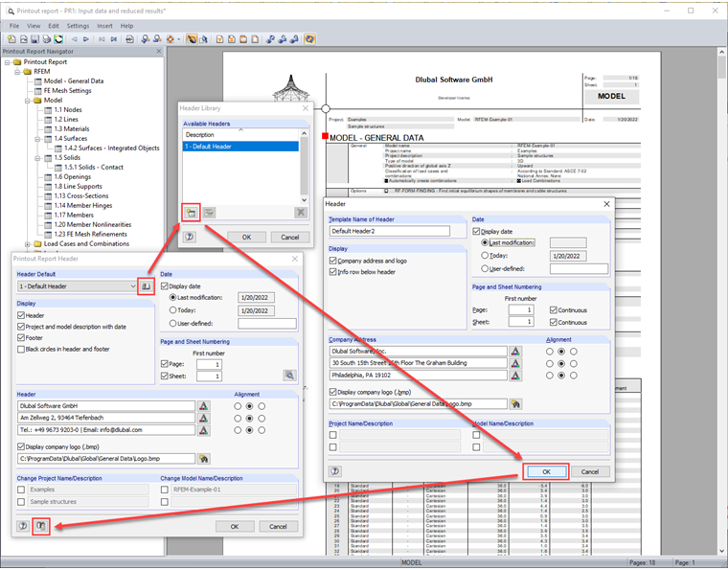Collapse the 'Printout Report' tree node

[x=8, y=62]
